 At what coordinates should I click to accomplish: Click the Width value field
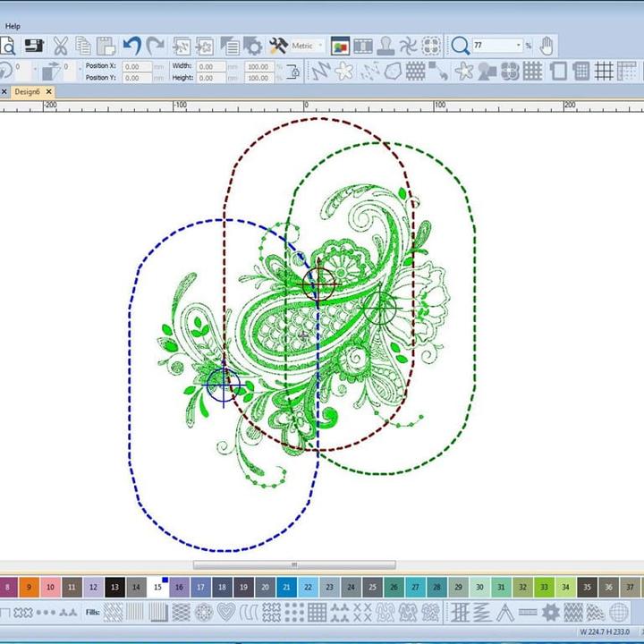211,66
